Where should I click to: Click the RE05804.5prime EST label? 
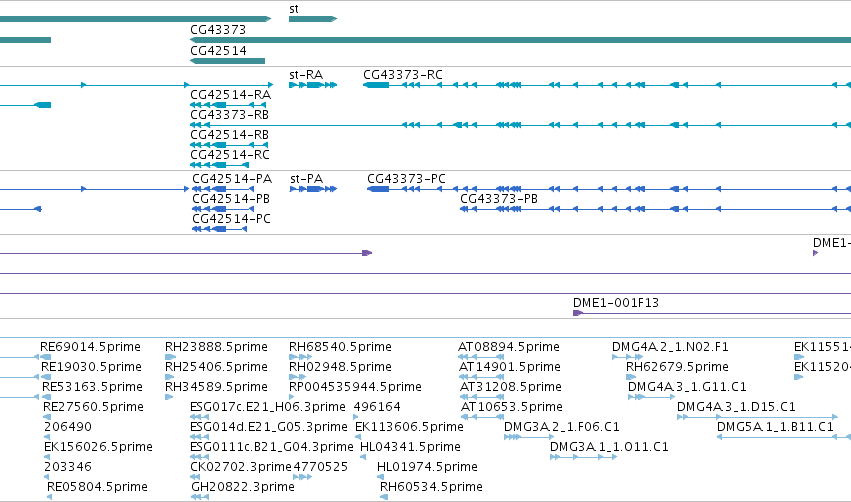point(97,487)
